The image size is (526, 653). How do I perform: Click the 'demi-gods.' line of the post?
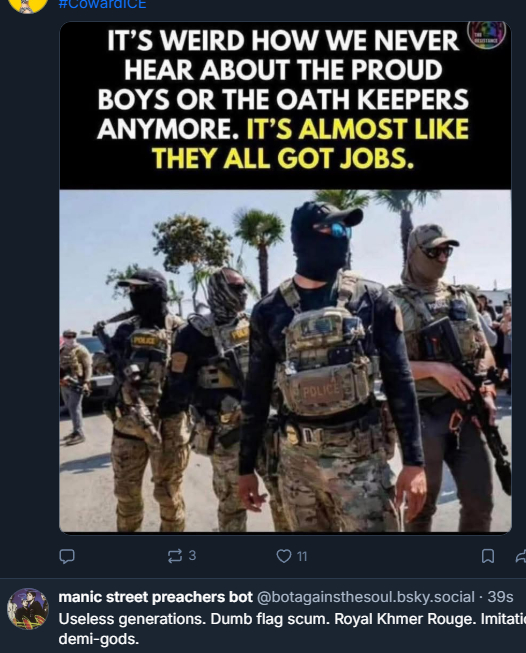(99, 639)
